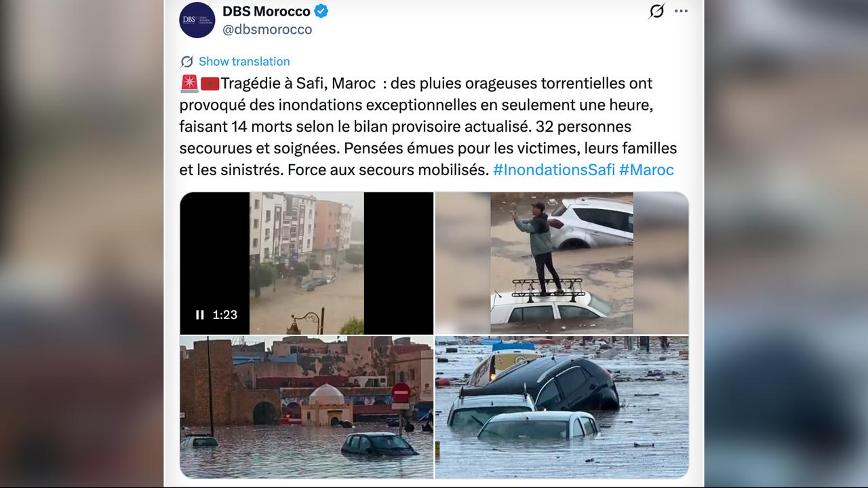
Task: Click the blue verified badge
Action: click(321, 12)
